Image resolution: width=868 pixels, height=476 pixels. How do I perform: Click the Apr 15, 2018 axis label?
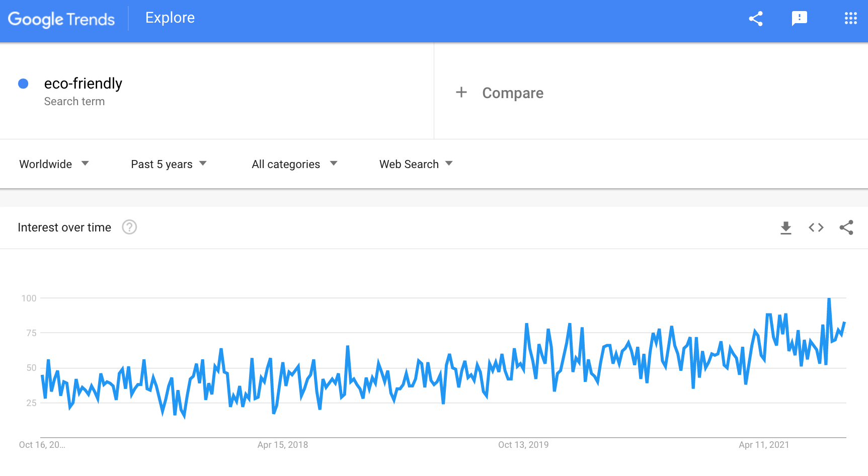tap(282, 445)
